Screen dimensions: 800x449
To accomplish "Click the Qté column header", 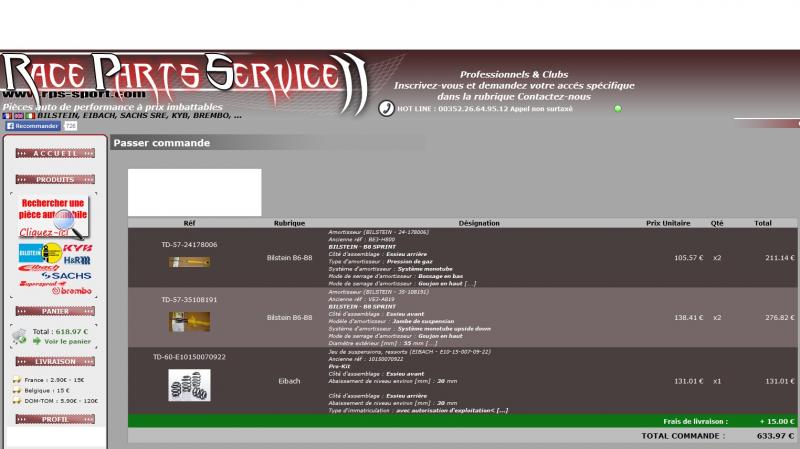I will (717, 223).
